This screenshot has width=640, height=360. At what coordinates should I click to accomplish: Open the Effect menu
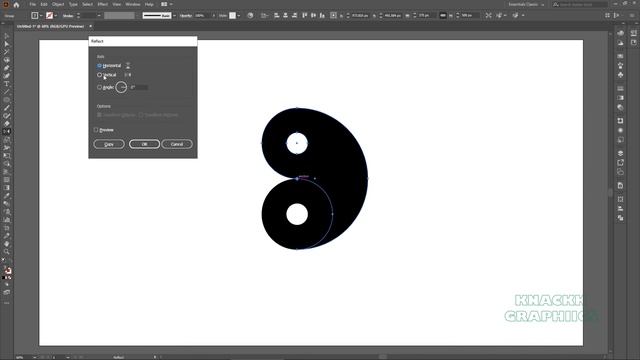(x=102, y=4)
